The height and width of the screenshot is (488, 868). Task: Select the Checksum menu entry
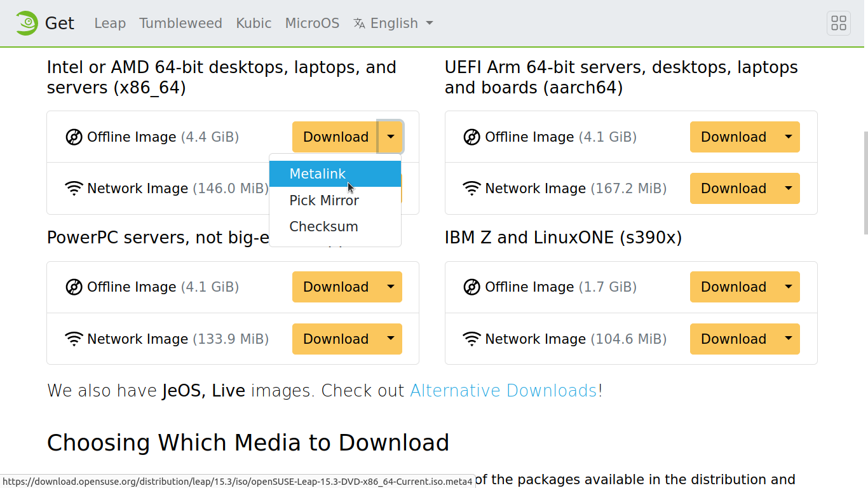(323, 227)
